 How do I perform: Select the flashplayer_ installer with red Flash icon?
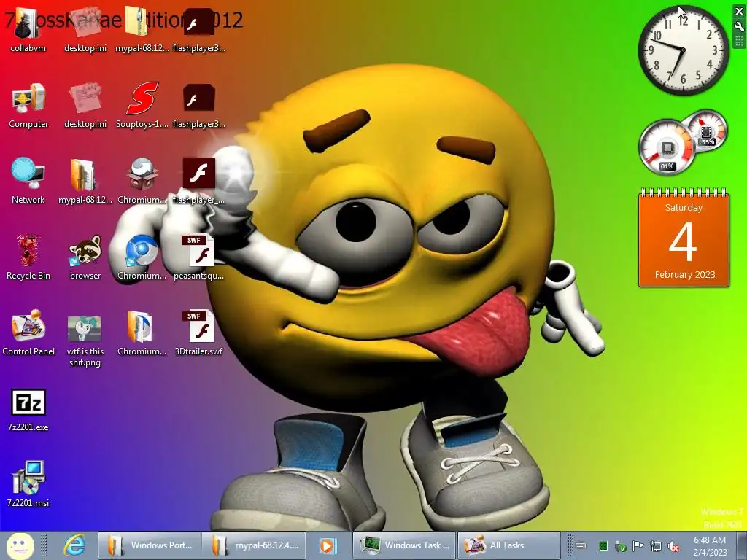198,181
